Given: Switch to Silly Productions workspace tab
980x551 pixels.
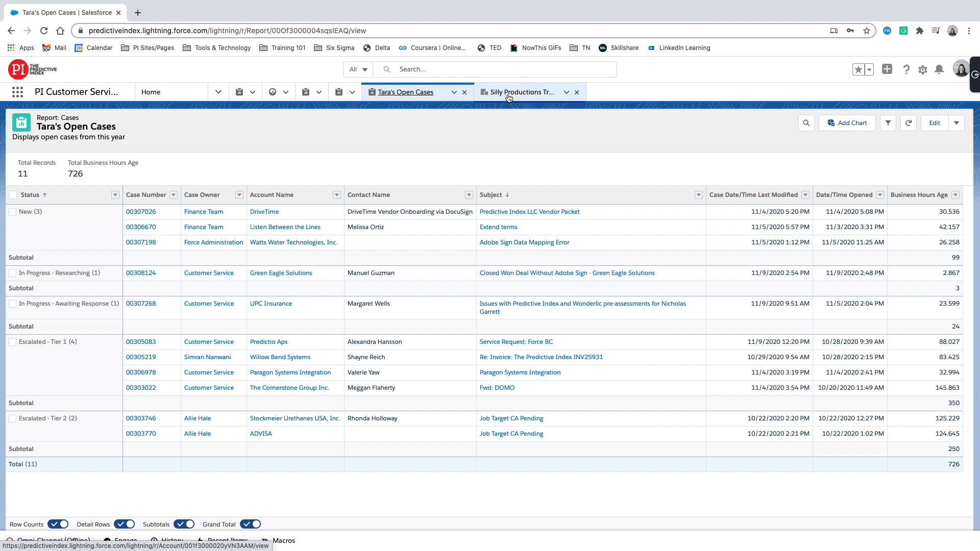Looking at the screenshot, I should (522, 92).
